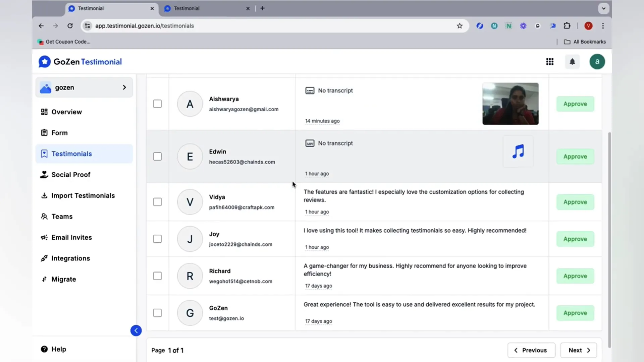Open the apps grid menu icon
The image size is (644, 362).
tap(550, 62)
